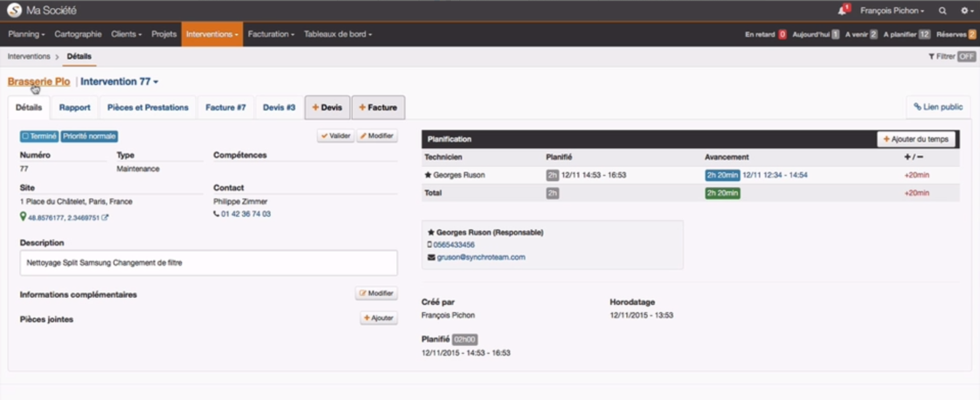Open external link icon beside coordinates
This screenshot has width=980, height=400.
(x=105, y=217)
